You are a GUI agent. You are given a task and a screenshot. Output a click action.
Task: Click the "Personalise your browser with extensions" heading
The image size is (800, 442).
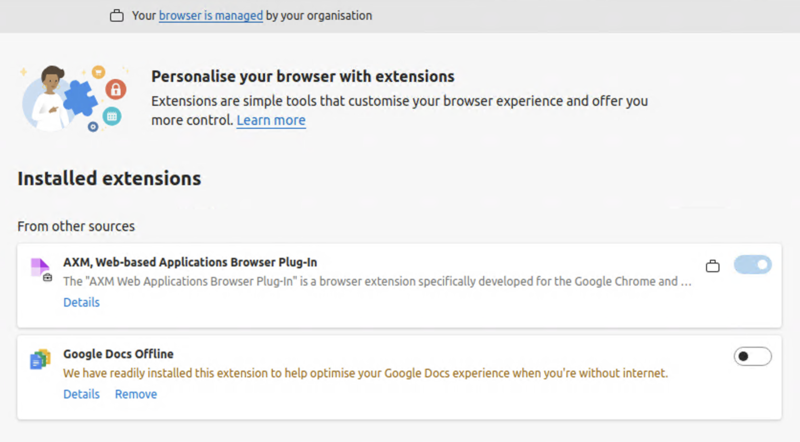pos(302,76)
